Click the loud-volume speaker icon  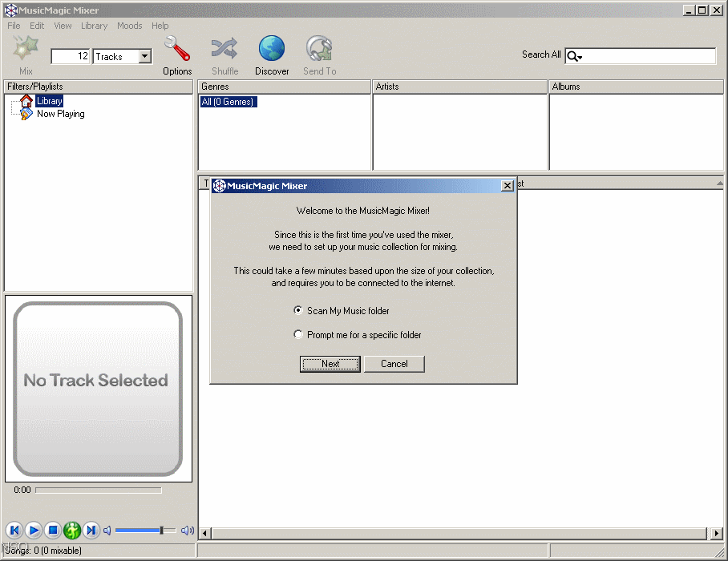click(x=187, y=530)
